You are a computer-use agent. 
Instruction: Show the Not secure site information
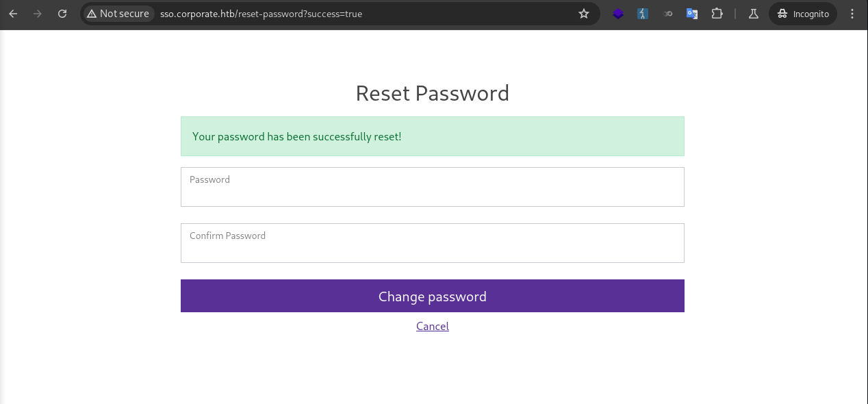(x=118, y=14)
